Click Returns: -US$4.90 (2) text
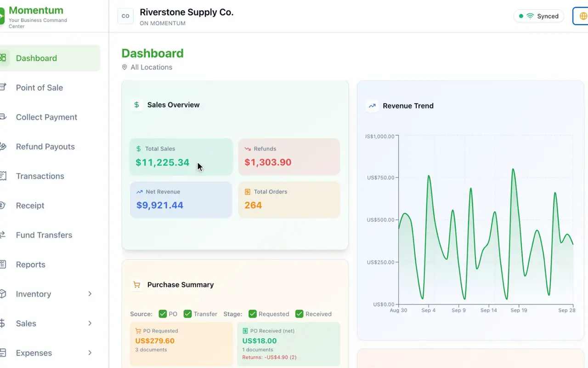Screen dimensions: 588x368 tap(270, 357)
